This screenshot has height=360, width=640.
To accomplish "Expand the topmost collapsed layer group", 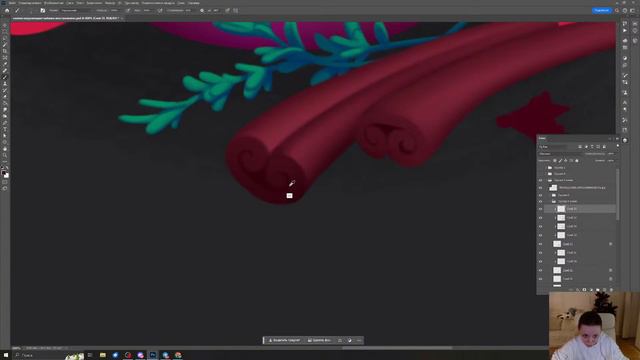I will pyautogui.click(x=547, y=168).
